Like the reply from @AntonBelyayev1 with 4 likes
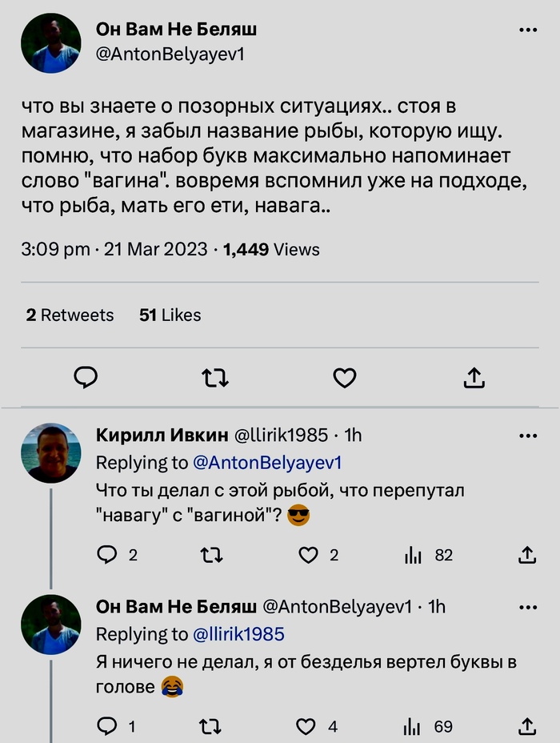The image size is (560, 743). (x=308, y=728)
